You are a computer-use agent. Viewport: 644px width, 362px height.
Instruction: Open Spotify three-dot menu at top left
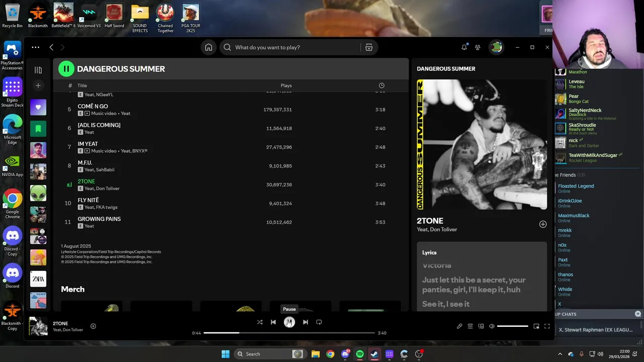click(x=35, y=47)
